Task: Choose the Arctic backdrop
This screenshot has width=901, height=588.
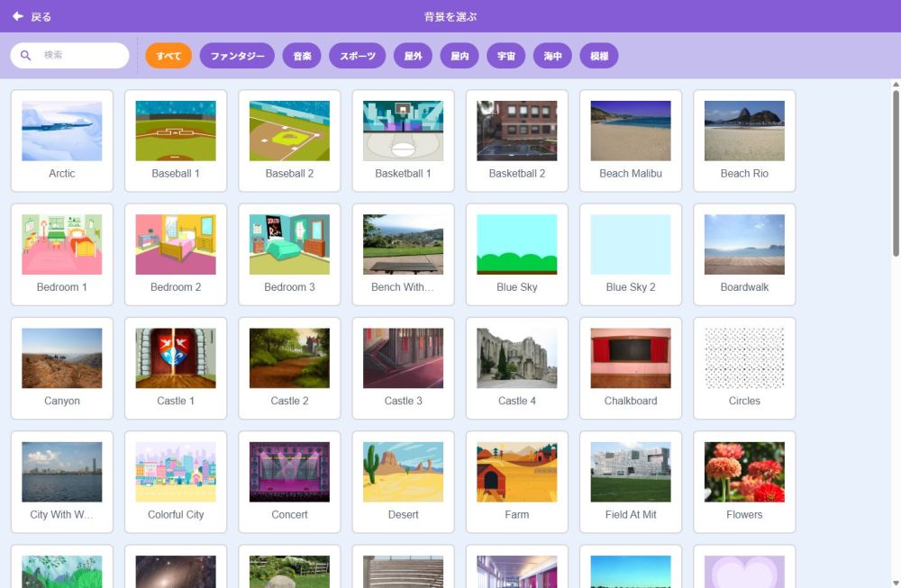Action: pos(62,140)
